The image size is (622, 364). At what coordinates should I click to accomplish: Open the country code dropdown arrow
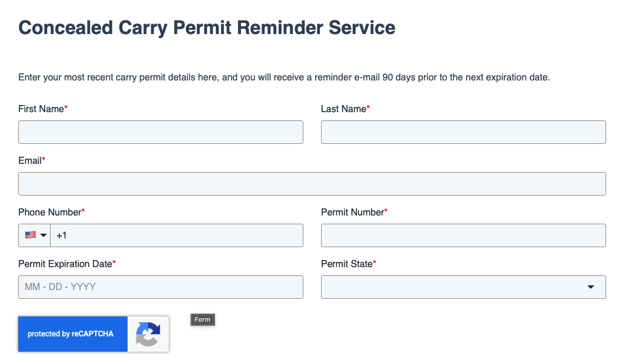[x=44, y=235]
